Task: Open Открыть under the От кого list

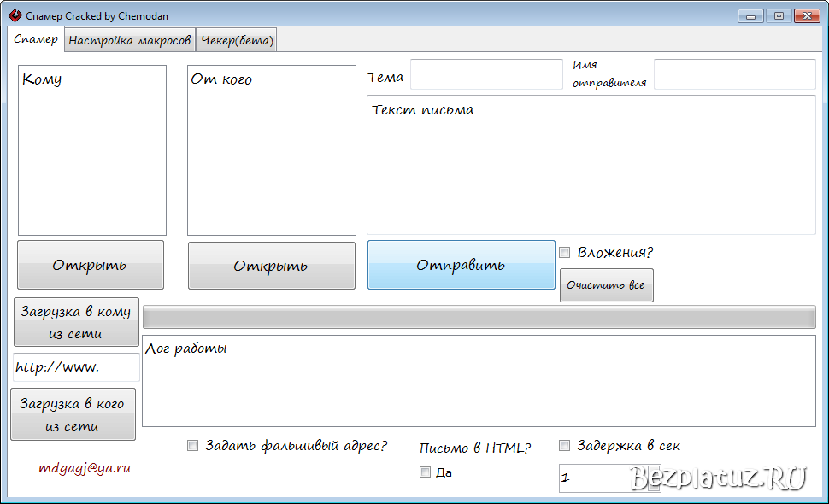Action: tap(271, 265)
